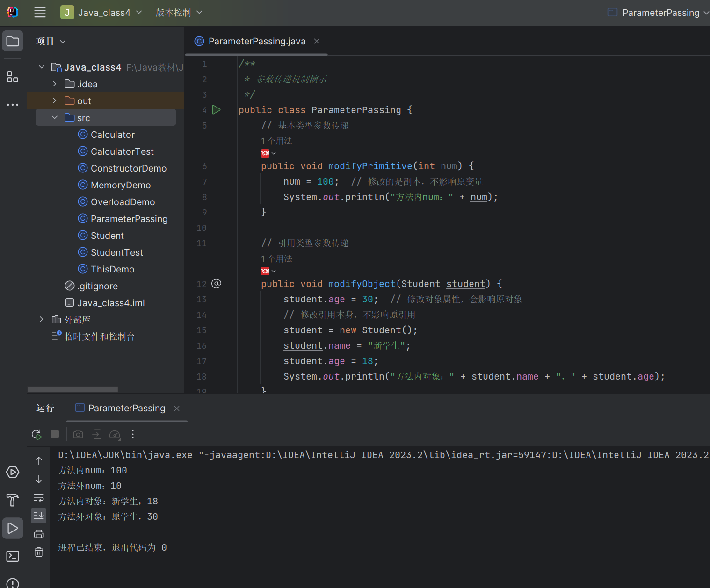The image size is (710, 588).
Task: Open the 版本控制 dropdown
Action: pos(179,13)
